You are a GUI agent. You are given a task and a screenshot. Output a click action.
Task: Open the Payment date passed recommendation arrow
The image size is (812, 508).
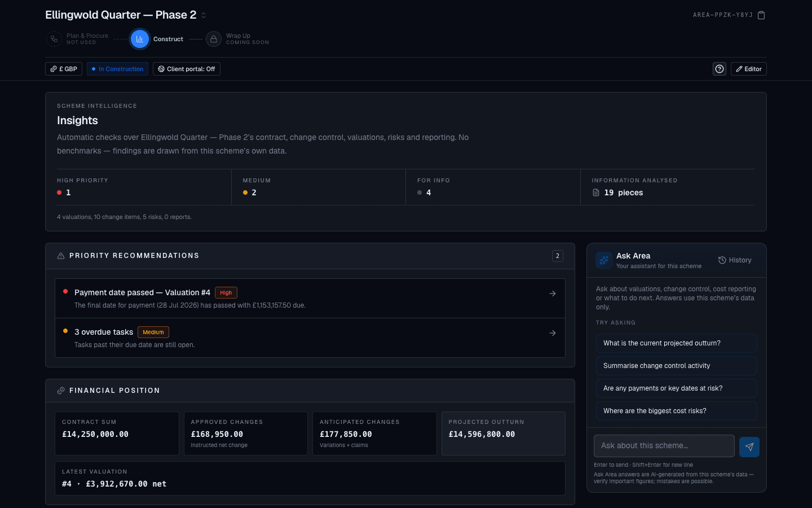pos(553,294)
